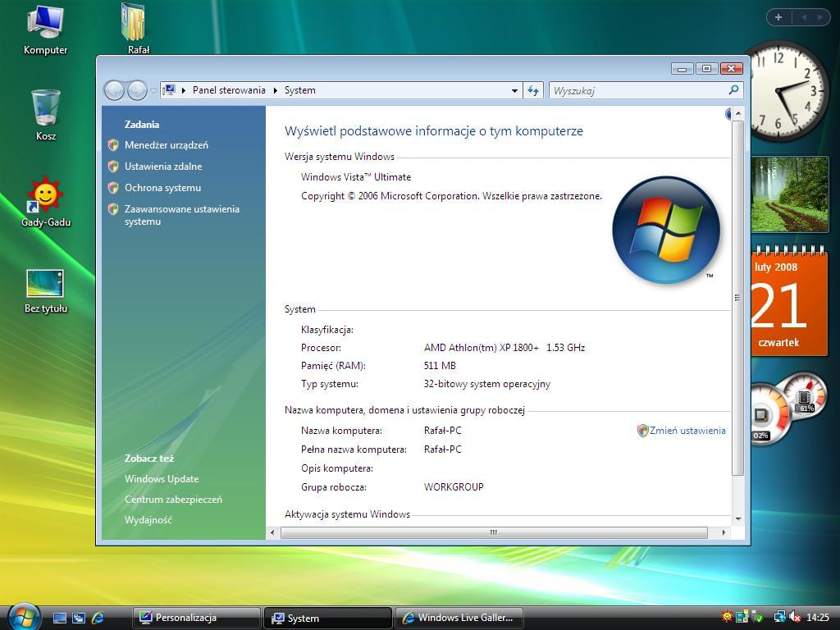
Task: Click the System breadcrumb segment
Action: point(300,90)
